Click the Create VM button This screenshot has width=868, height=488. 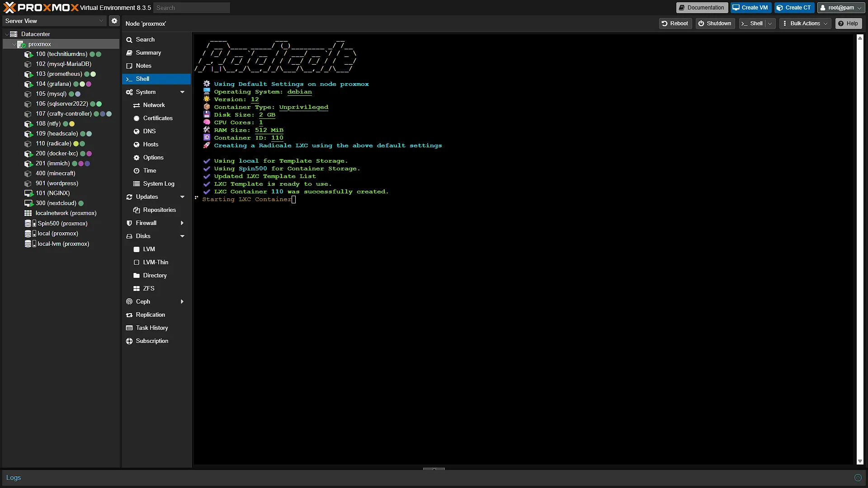(x=751, y=8)
